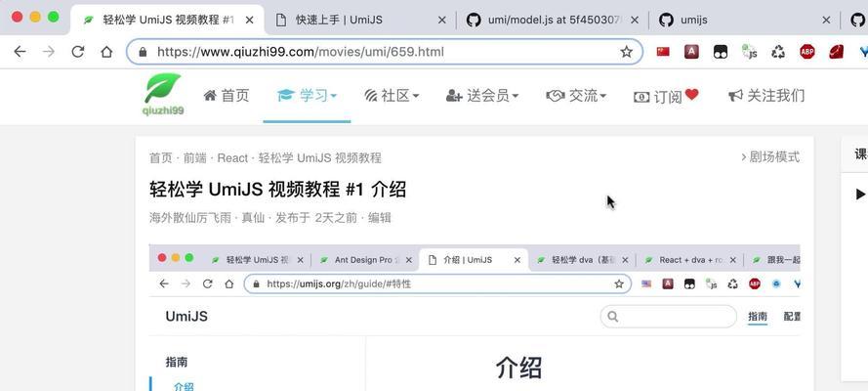Expand the 送会员 menu caret
868x391 pixels.
coord(516,97)
